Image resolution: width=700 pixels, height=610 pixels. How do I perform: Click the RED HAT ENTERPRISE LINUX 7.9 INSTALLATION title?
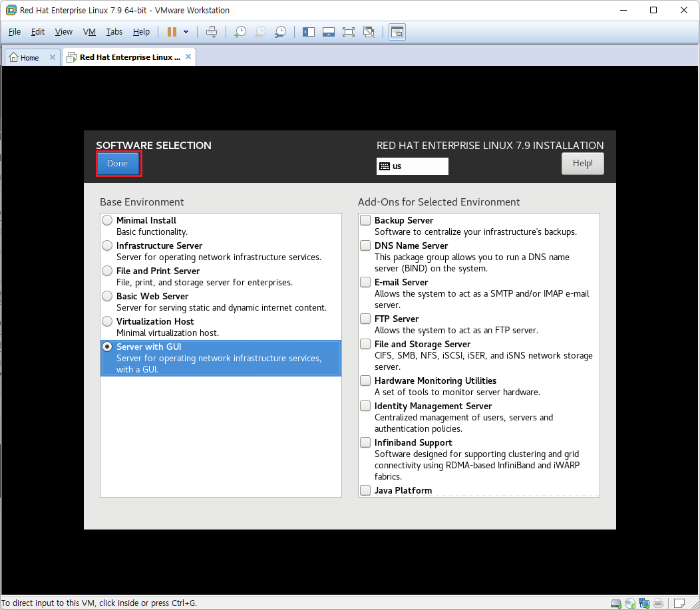(490, 146)
